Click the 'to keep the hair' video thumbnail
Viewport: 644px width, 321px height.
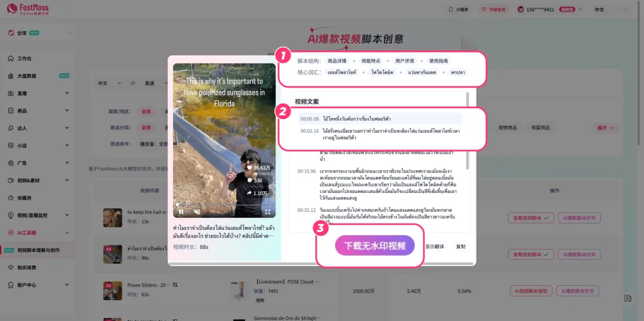tap(113, 218)
